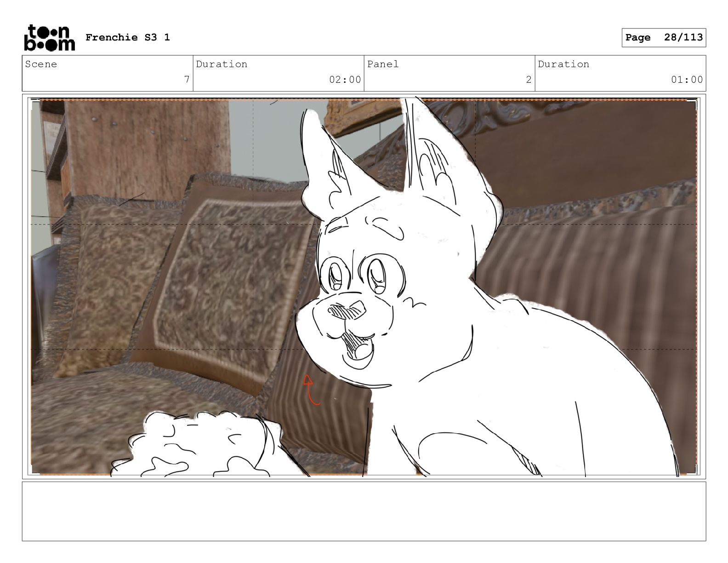The width and height of the screenshot is (728, 563).
Task: Click the Toon Boom logo
Action: pyautogui.click(x=49, y=37)
